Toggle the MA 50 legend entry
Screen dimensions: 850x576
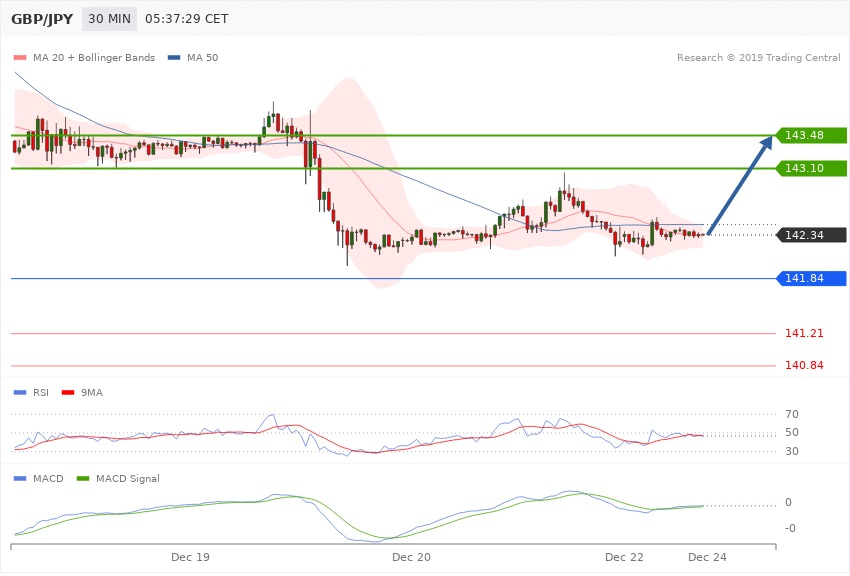194,58
